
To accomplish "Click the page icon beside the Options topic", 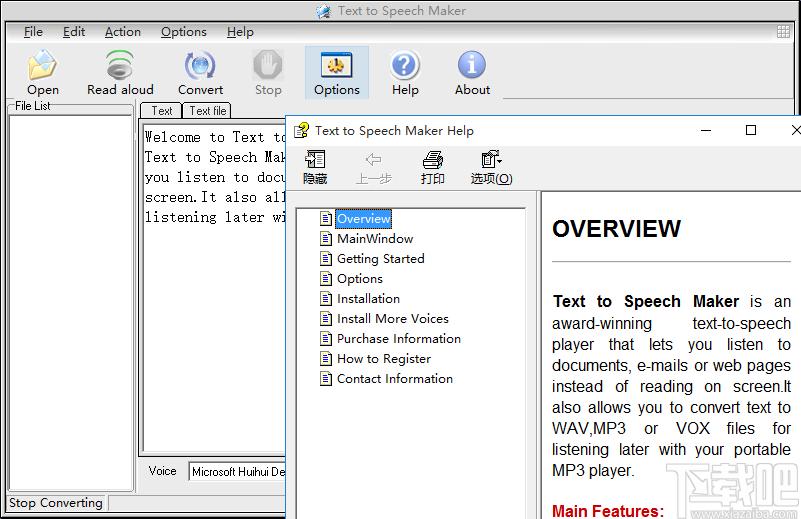I will pyautogui.click(x=326, y=278).
